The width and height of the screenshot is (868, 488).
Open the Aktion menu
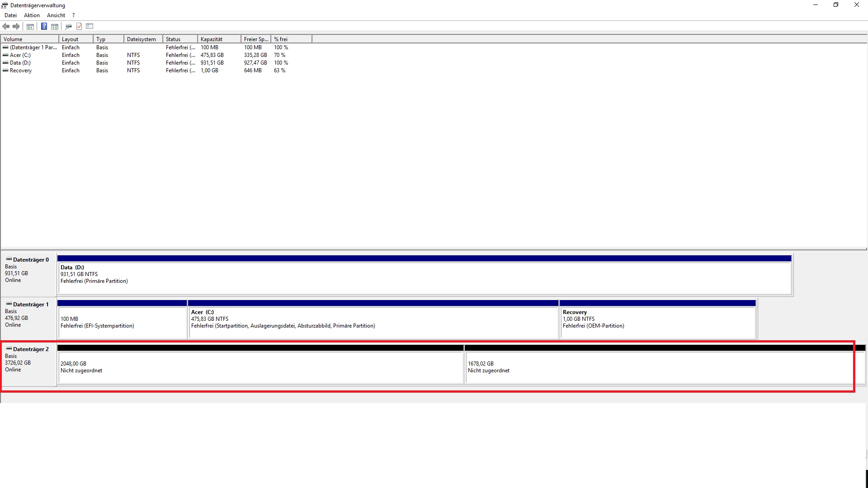click(32, 15)
